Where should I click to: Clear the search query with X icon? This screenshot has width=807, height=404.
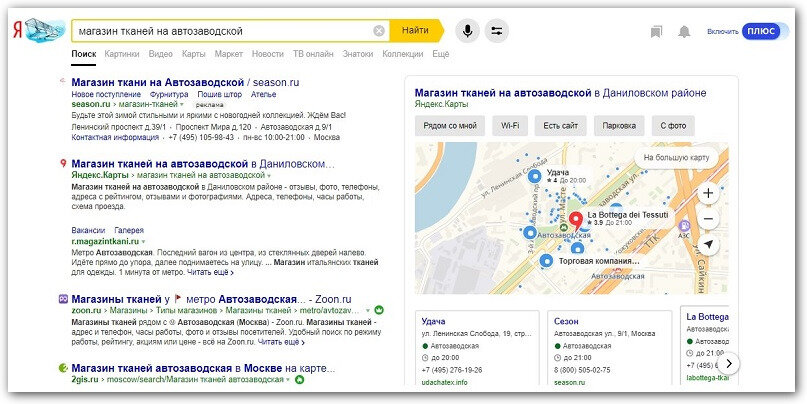379,31
